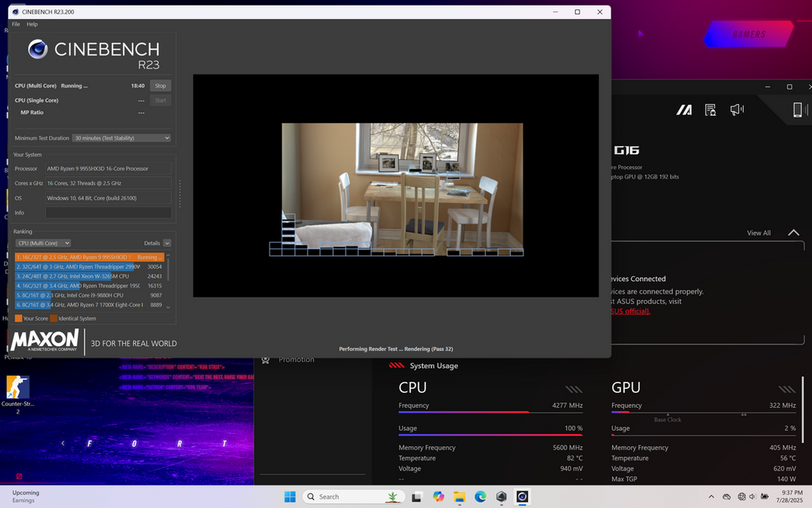Viewport: 812px width, 508px height.
Task: Collapse the devices panel chevron in Armoury Crate
Action: pos(793,233)
